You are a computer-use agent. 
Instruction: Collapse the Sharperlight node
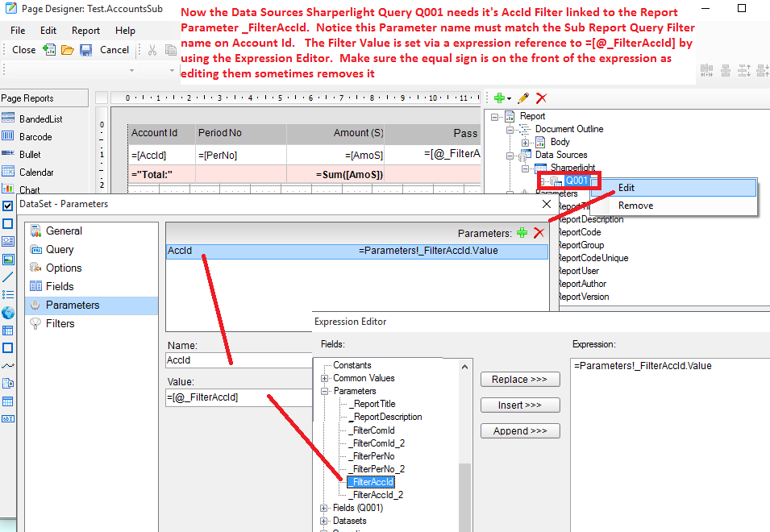pos(525,168)
